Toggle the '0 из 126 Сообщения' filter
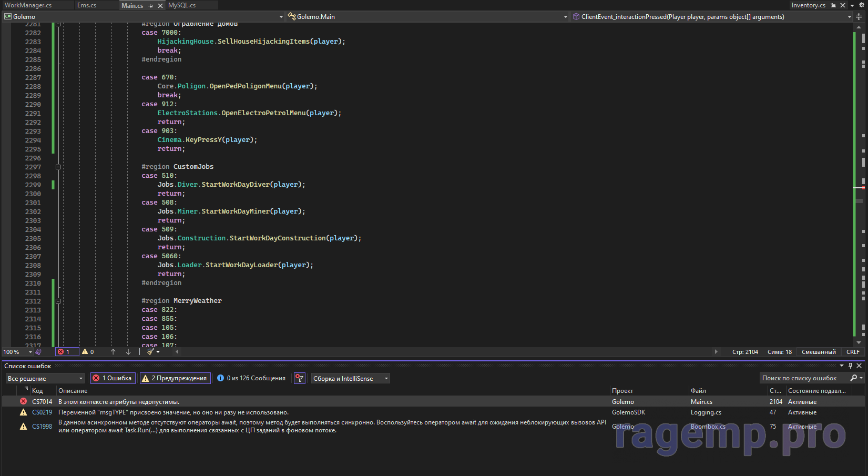868x476 pixels. pos(251,378)
